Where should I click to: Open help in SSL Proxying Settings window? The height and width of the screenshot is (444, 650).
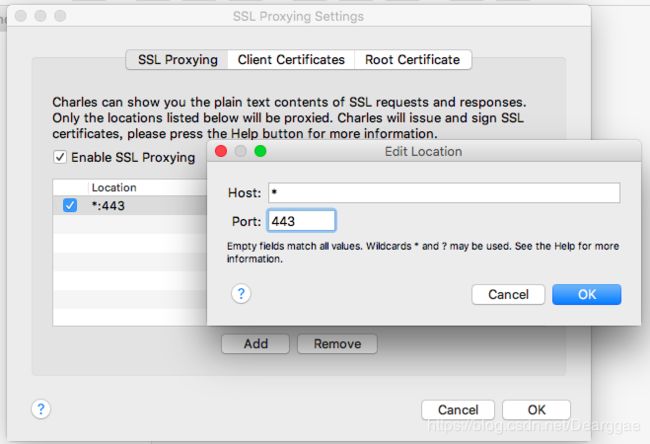pos(41,409)
